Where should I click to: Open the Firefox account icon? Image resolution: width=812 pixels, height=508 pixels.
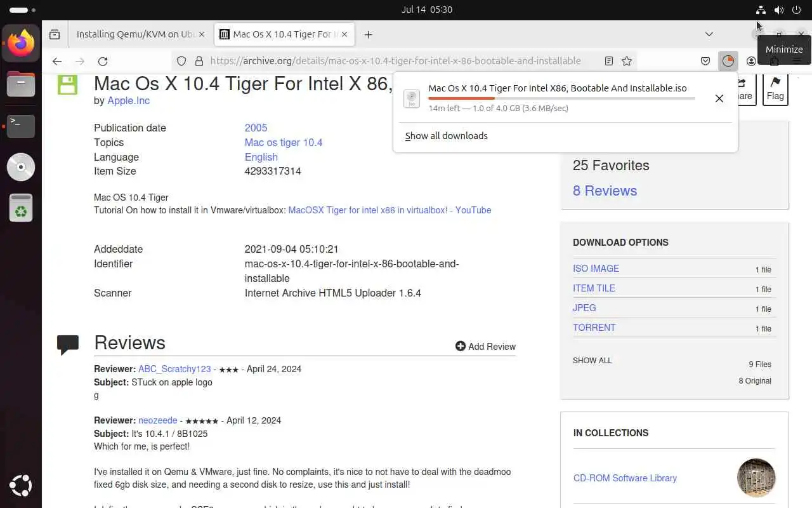click(x=752, y=61)
